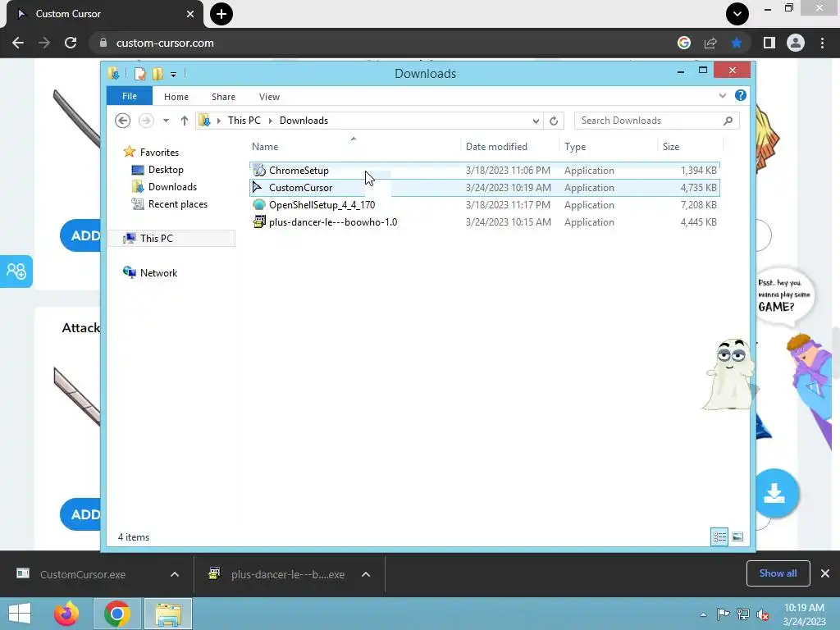This screenshot has width=840, height=630.
Task: Open the Windows Start button
Action: click(x=20, y=614)
